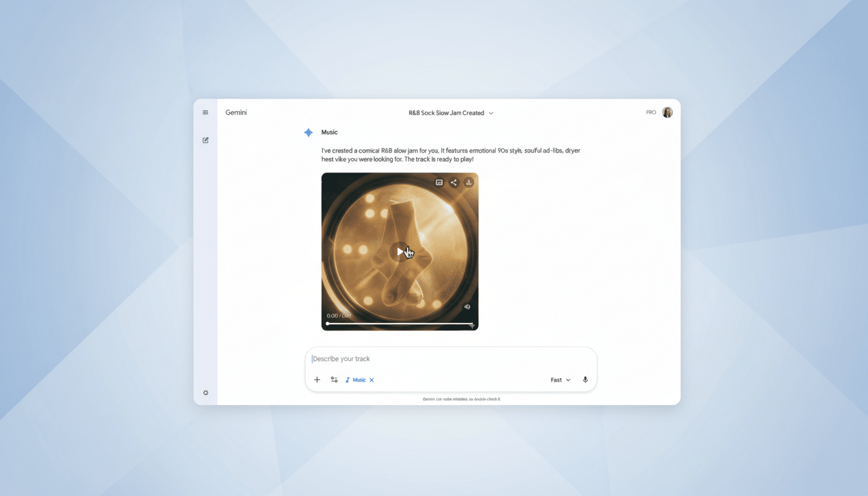Open the user profile avatar

667,112
